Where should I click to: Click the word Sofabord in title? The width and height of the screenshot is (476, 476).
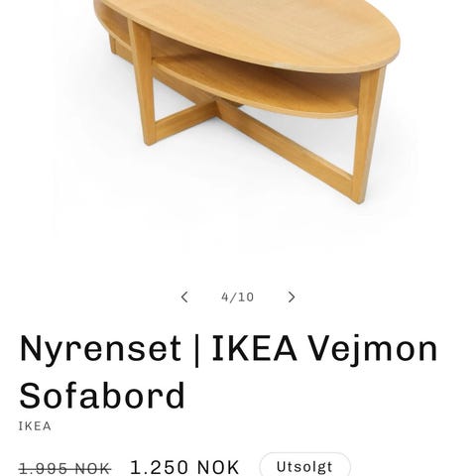pos(102,396)
